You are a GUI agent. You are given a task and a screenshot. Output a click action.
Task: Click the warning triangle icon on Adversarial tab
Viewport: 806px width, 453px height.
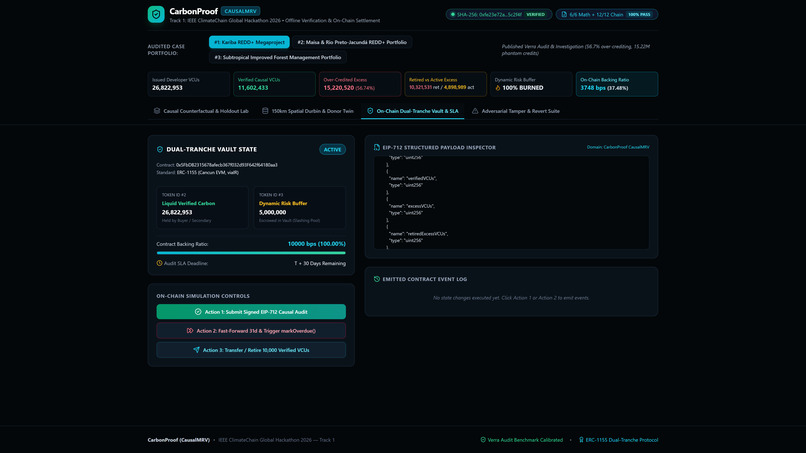point(475,111)
